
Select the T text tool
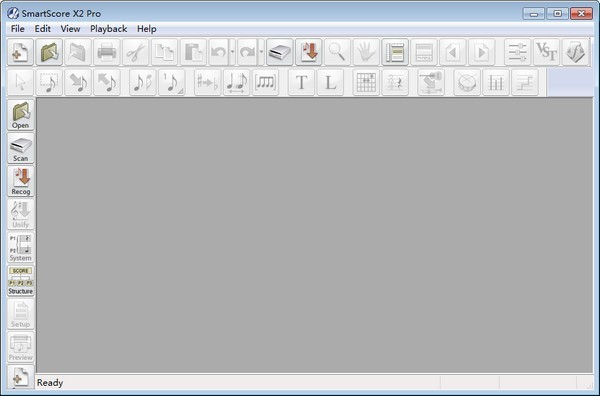point(301,82)
